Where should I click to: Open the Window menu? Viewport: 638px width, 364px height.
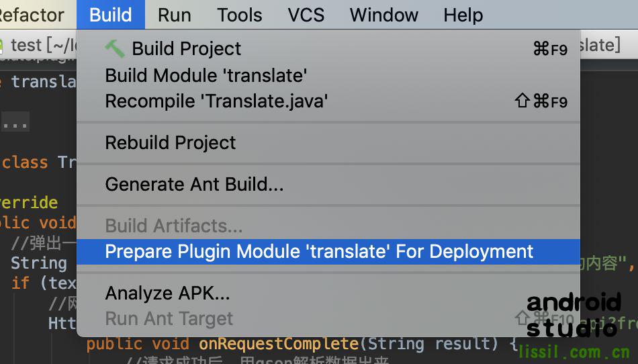coord(383,15)
